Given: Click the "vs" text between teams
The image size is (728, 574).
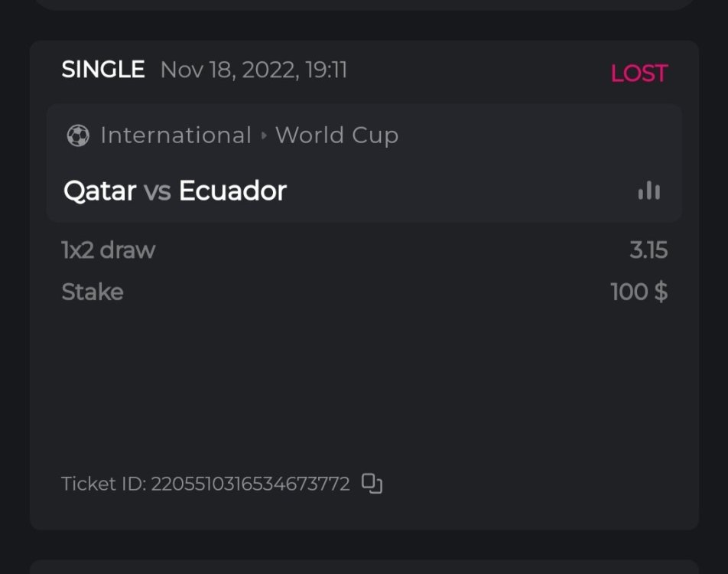Looking at the screenshot, I should pyautogui.click(x=157, y=191).
